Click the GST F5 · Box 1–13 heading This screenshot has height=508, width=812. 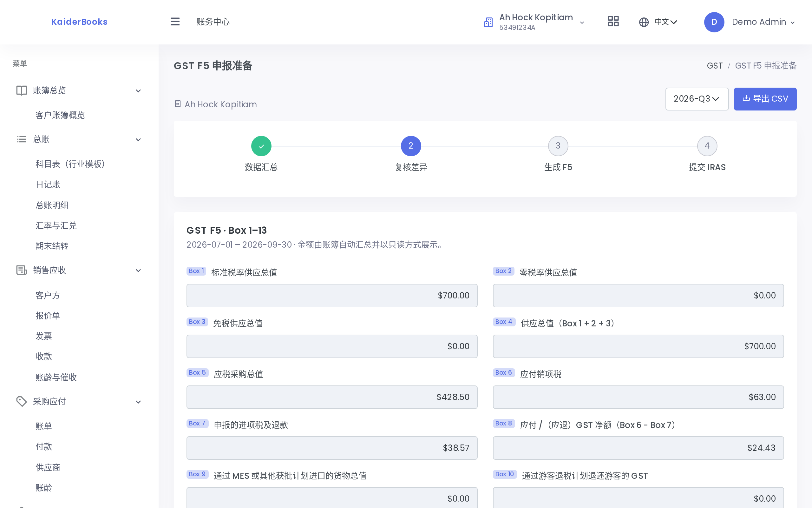pyautogui.click(x=226, y=231)
